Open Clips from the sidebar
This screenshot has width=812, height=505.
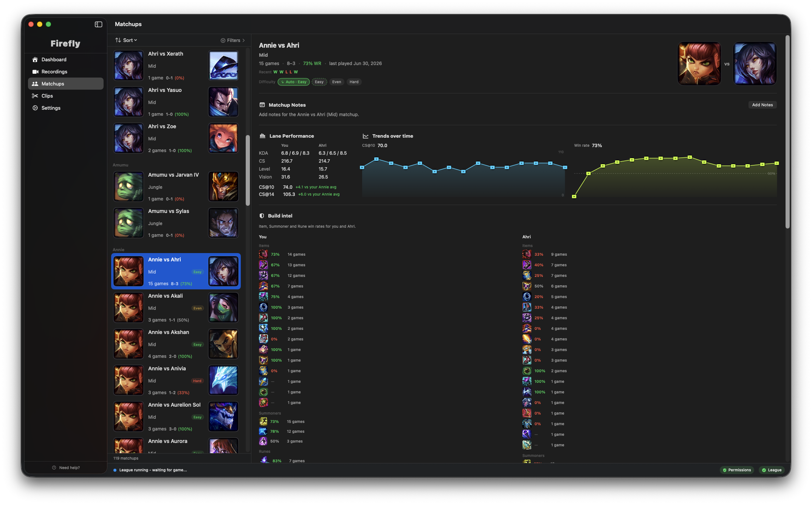(65, 96)
